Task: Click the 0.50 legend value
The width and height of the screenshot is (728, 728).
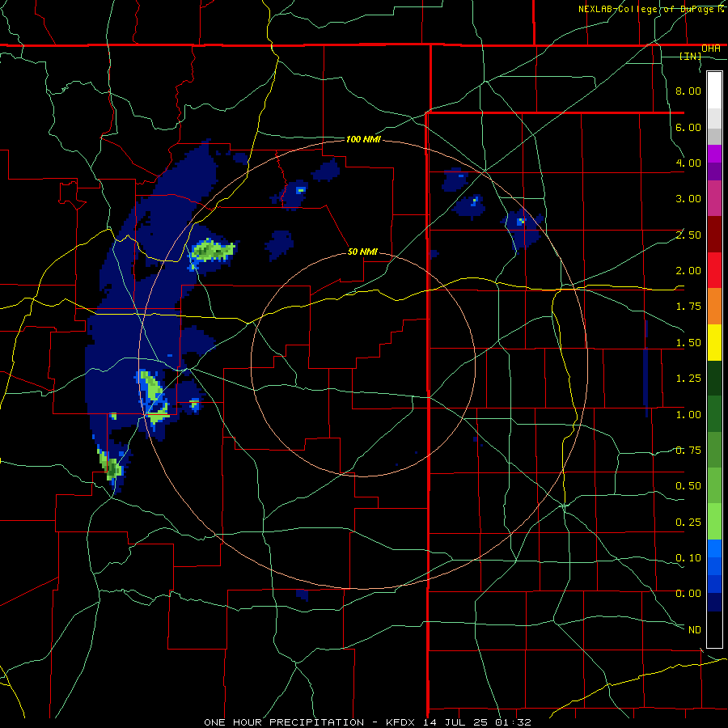Action: pos(688,486)
